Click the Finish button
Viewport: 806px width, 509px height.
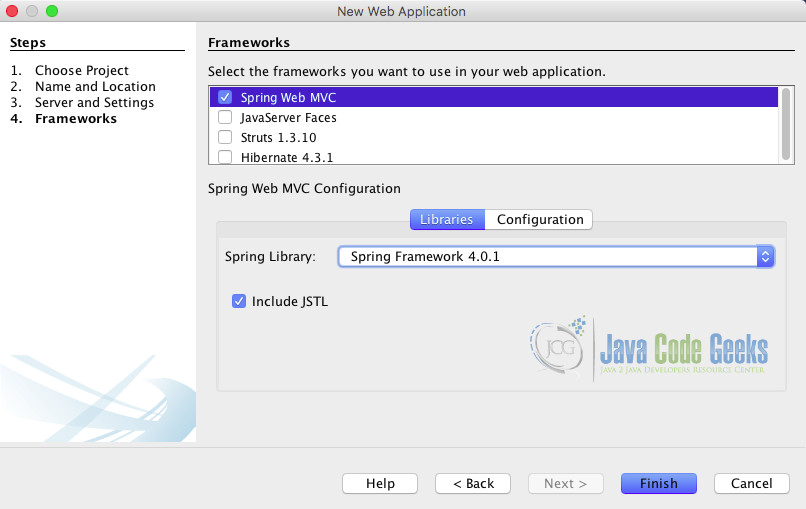[658, 483]
